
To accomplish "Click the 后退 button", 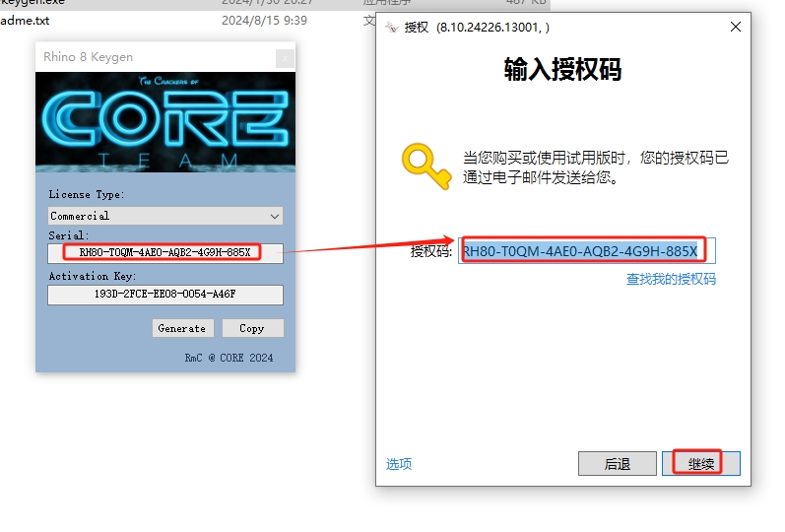I will point(617,464).
